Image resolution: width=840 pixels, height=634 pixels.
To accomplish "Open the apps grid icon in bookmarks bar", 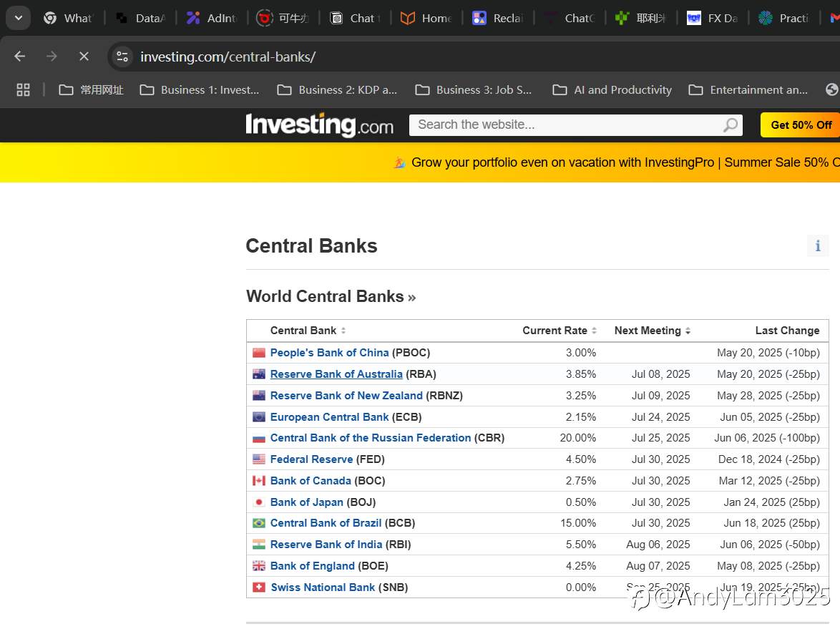I will (23, 90).
